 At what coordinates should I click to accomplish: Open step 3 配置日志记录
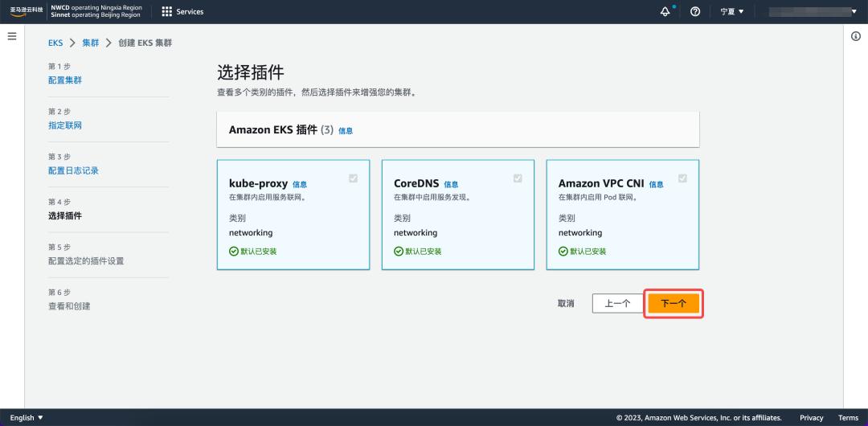coord(73,170)
